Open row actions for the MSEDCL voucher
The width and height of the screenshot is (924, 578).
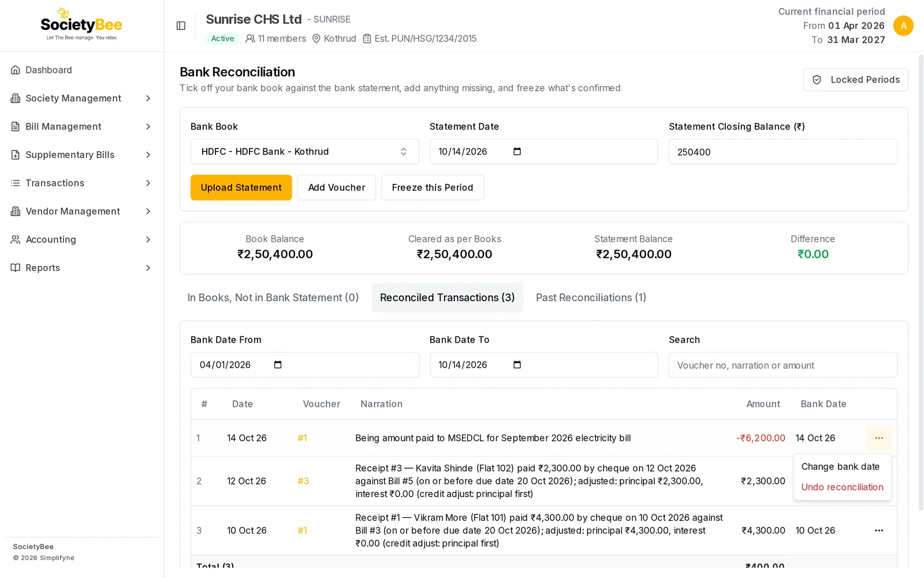(878, 438)
